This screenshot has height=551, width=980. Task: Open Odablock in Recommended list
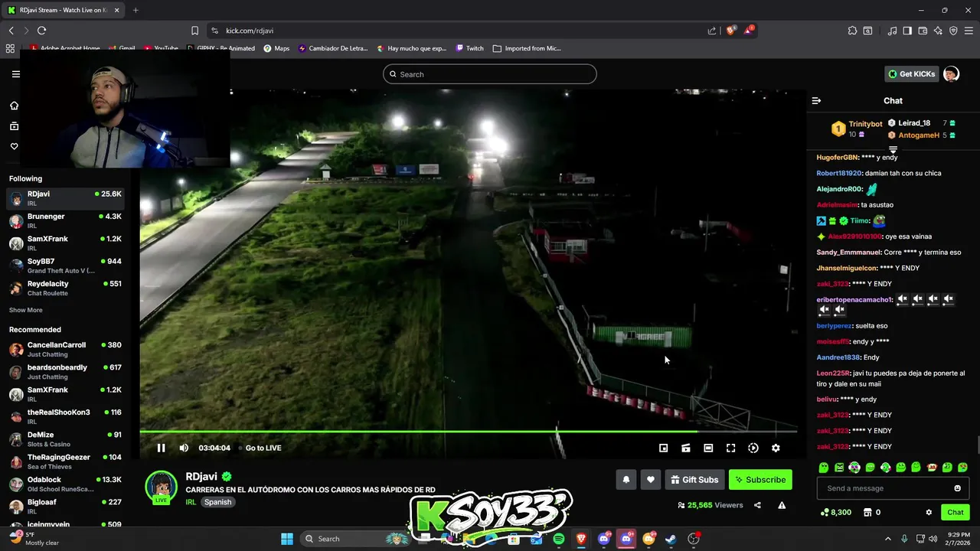(x=65, y=484)
